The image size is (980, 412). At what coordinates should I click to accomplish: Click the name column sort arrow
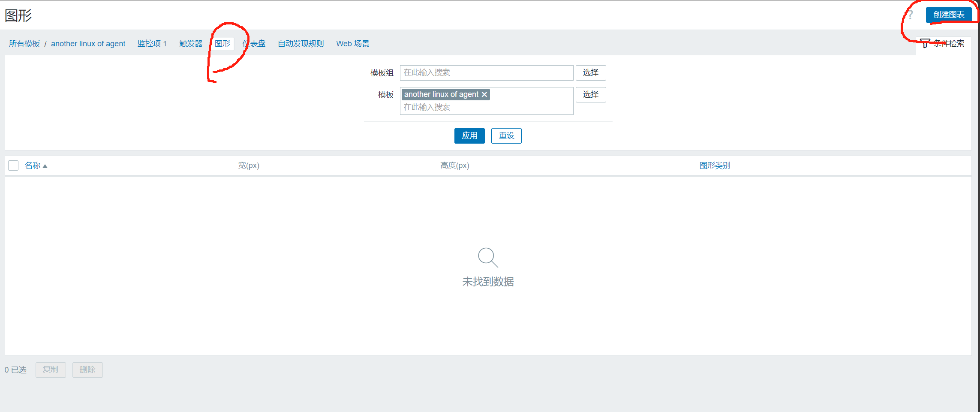(x=45, y=166)
